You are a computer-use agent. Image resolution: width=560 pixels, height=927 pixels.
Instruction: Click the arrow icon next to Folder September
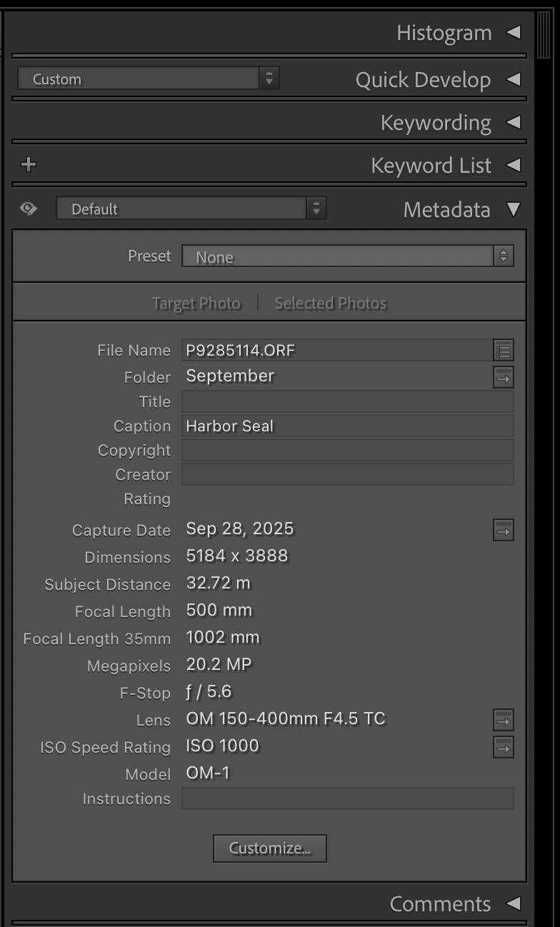click(x=504, y=377)
